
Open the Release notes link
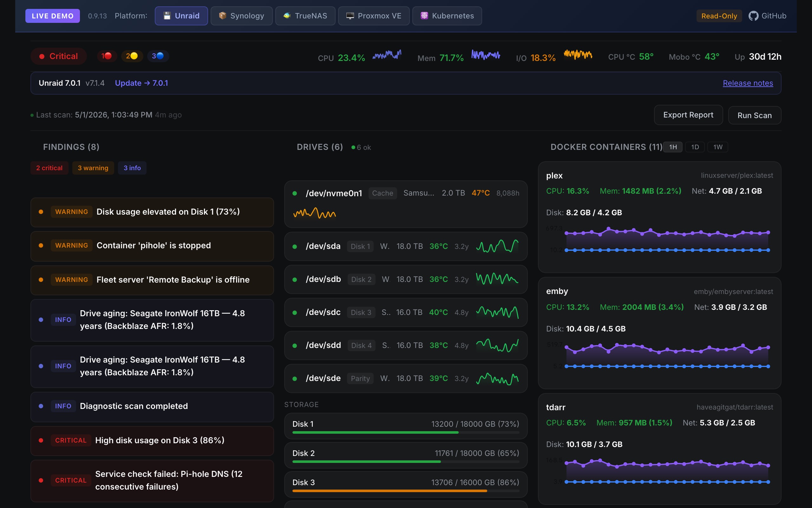[748, 83]
